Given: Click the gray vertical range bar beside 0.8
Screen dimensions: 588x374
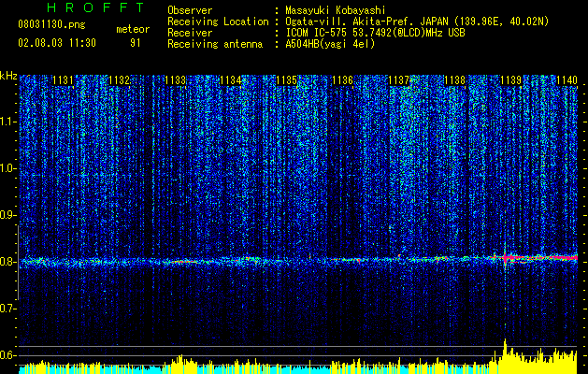Looking at the screenshot, I should 18,263.
